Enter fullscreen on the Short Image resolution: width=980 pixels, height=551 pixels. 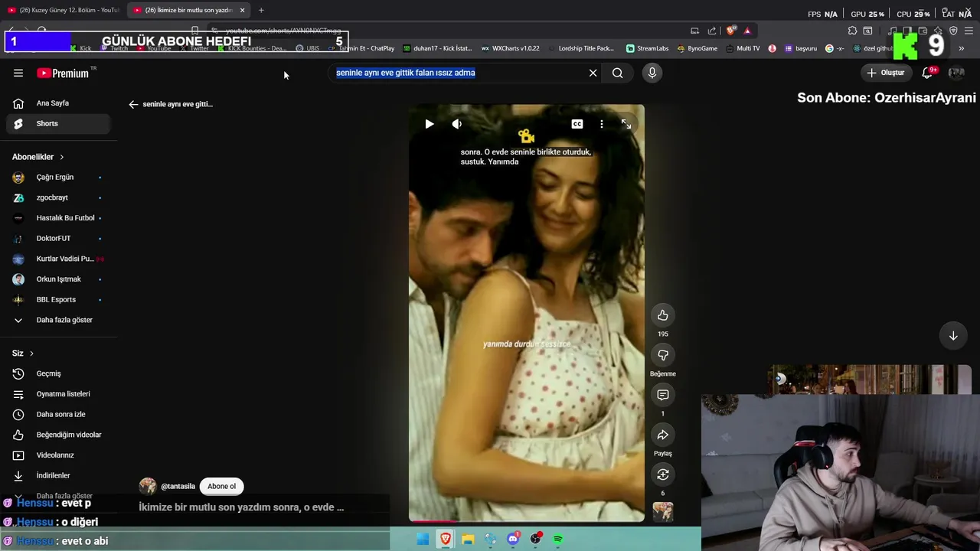point(626,124)
